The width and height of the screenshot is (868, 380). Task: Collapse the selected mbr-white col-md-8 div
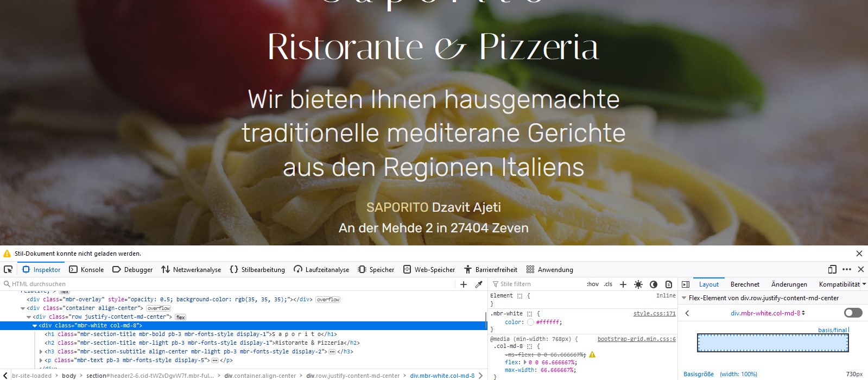coord(35,326)
